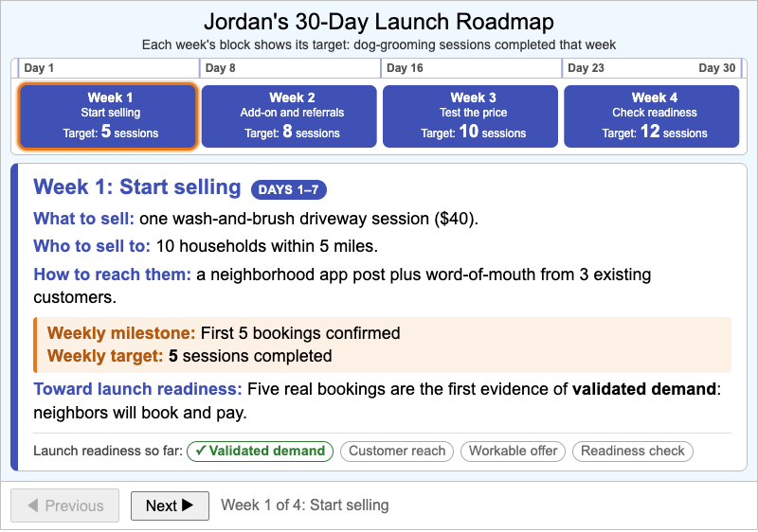Click the bold 'validated demand' text
Screen dimensions: 758x532
tap(644, 389)
